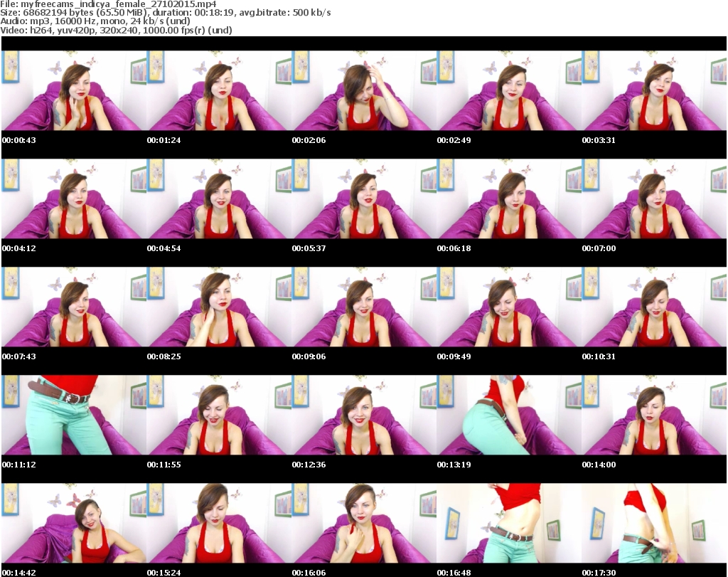Select the thumbnail frame stamped 00:05:37

coord(364,198)
